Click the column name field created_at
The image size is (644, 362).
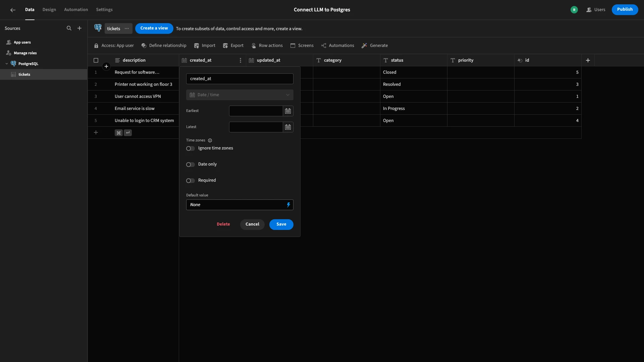pos(240,79)
